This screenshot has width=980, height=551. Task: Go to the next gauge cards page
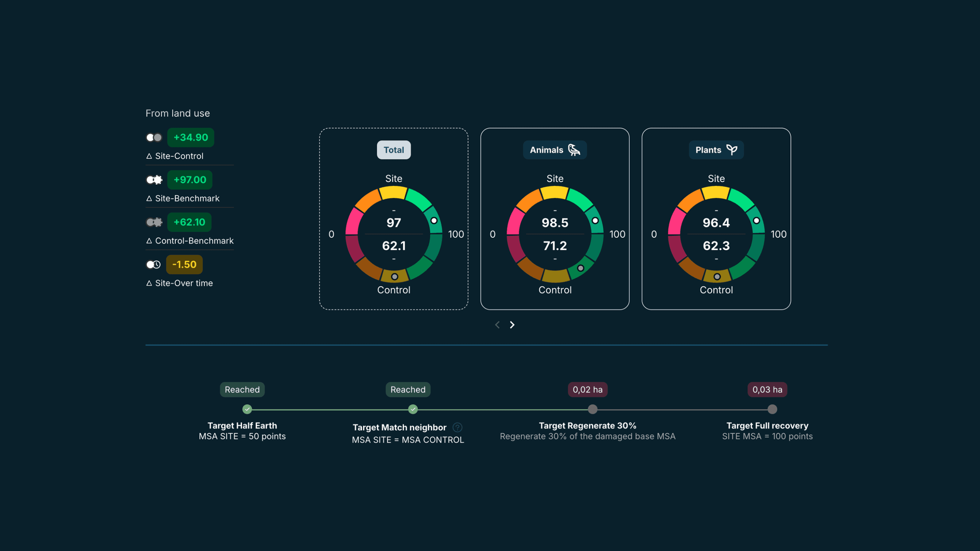512,325
